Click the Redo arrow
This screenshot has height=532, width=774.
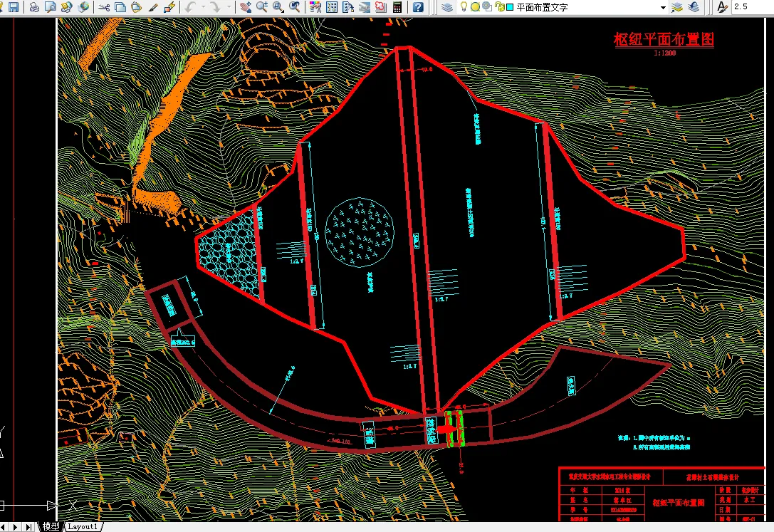click(x=215, y=7)
